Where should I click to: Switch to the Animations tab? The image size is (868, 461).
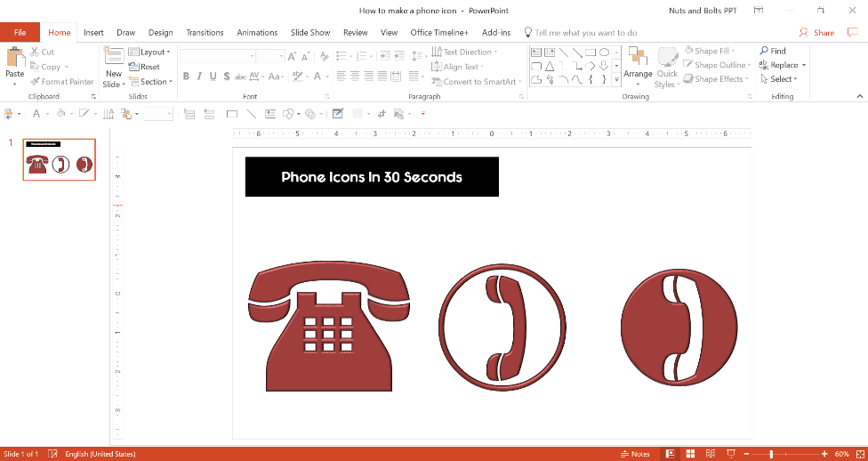coord(257,32)
